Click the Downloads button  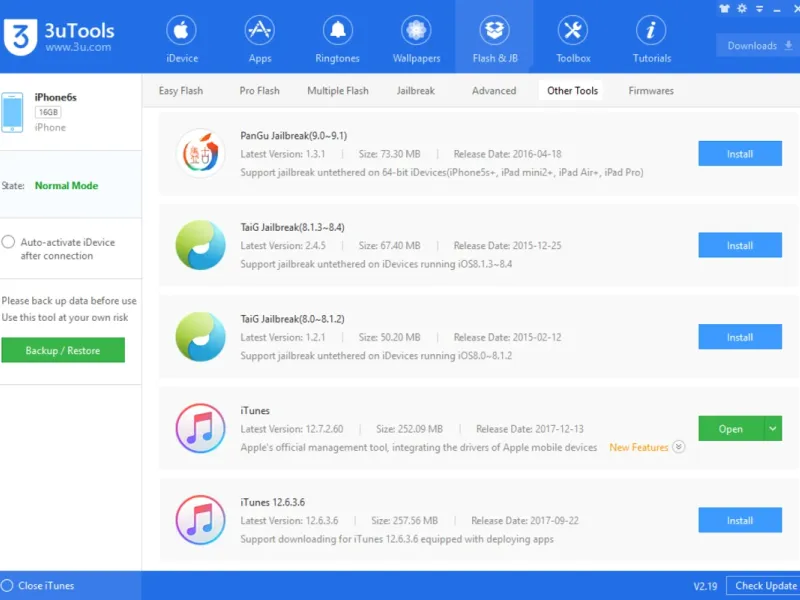(x=758, y=45)
